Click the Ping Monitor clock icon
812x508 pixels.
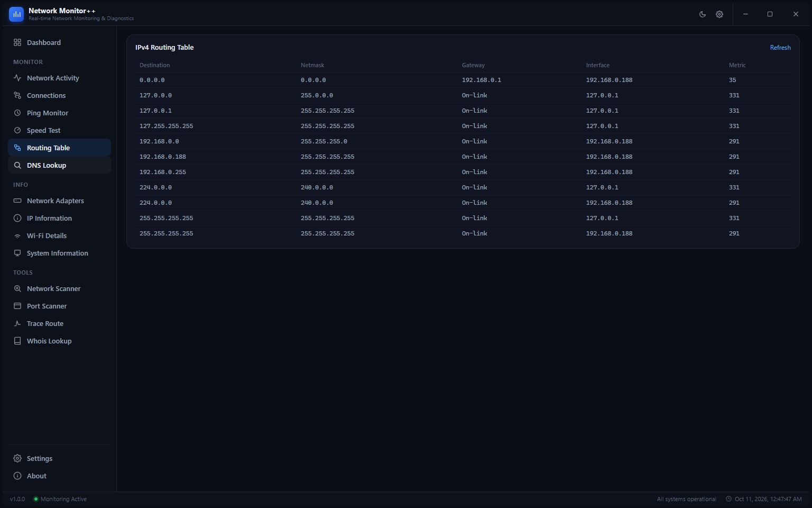17,113
